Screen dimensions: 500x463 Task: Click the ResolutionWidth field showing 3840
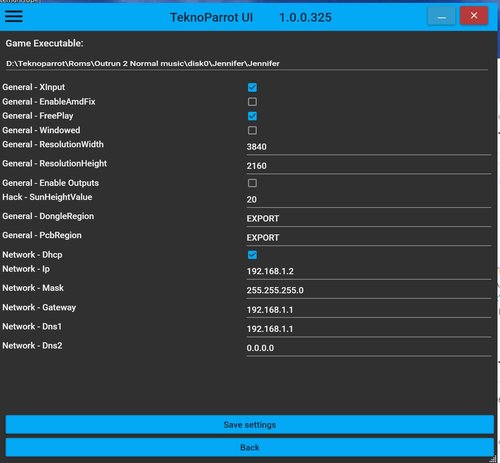369,147
